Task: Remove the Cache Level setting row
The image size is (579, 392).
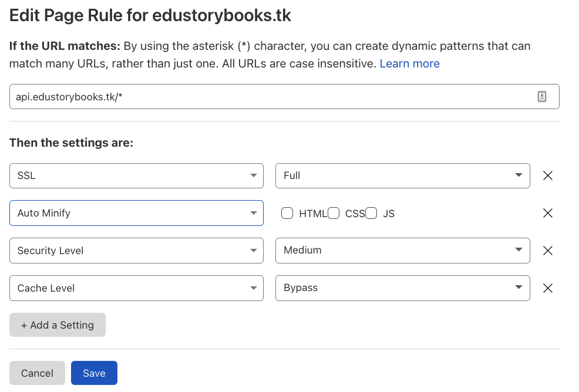Action: [x=547, y=288]
